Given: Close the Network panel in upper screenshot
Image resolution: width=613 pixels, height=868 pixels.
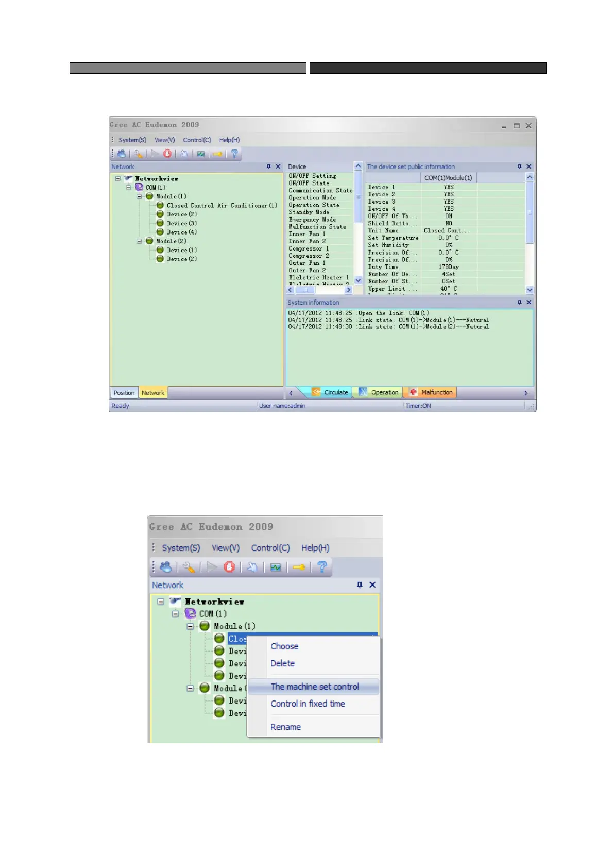Looking at the screenshot, I should point(278,166).
